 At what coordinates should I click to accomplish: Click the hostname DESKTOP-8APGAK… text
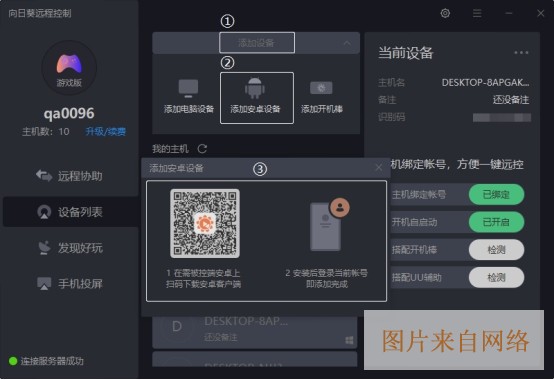(x=485, y=83)
